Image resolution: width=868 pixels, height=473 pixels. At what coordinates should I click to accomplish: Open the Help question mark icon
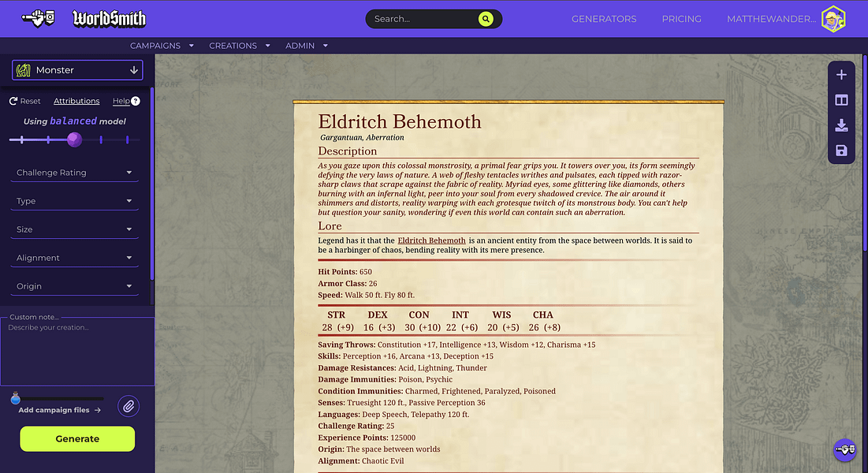[x=136, y=101]
